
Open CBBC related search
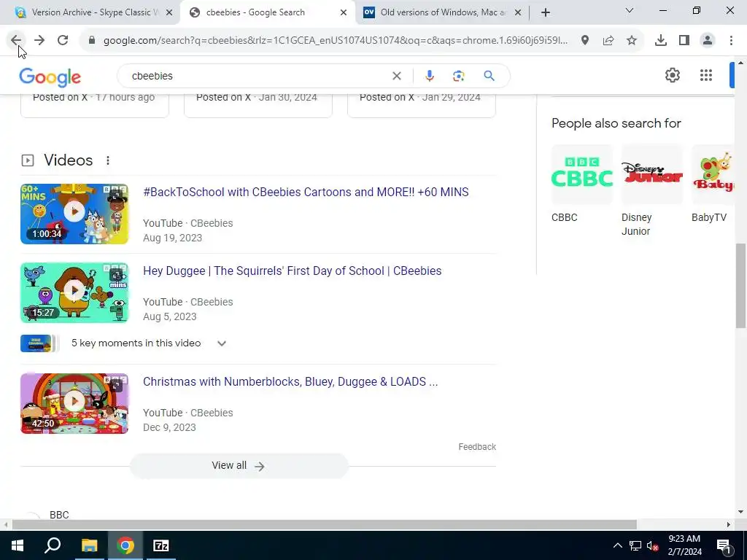(581, 184)
